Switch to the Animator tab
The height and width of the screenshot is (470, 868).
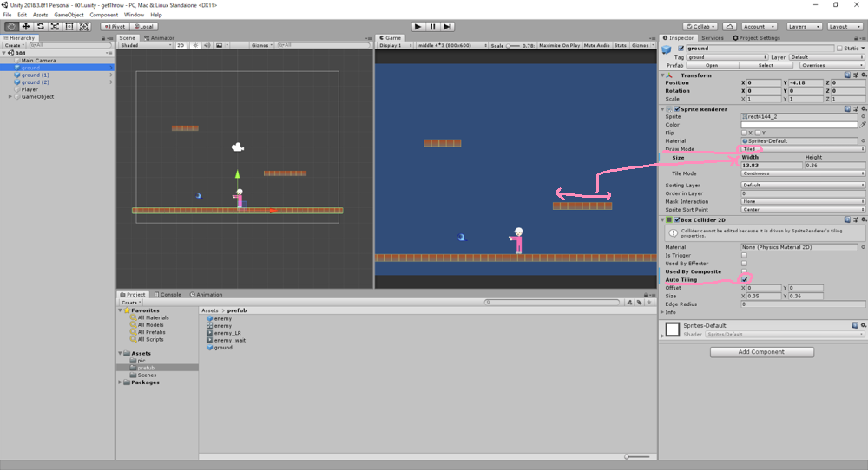(x=160, y=38)
